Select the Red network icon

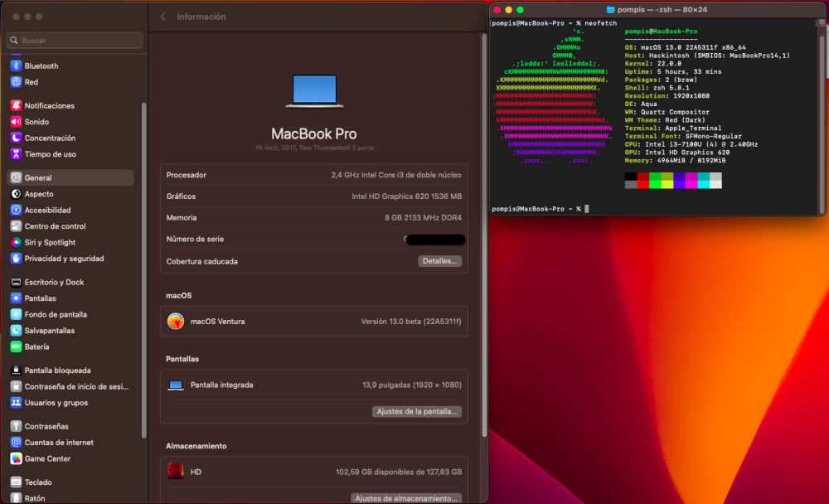tap(16, 82)
